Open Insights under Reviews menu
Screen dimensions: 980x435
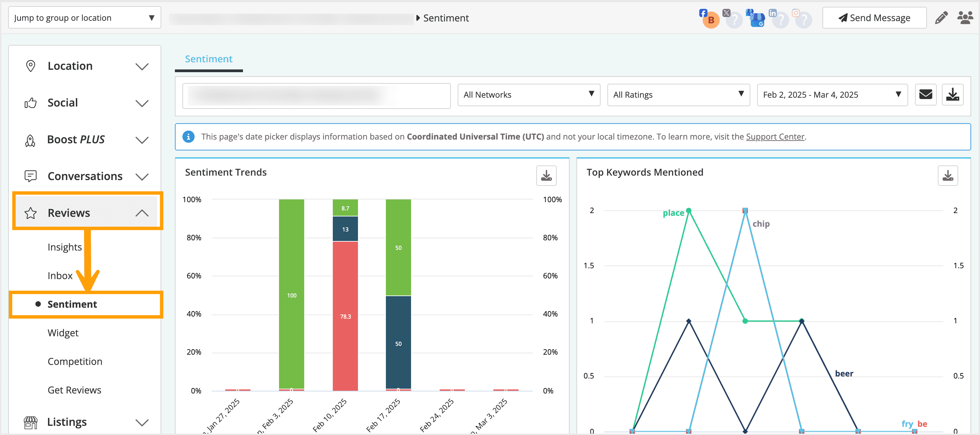(65, 247)
